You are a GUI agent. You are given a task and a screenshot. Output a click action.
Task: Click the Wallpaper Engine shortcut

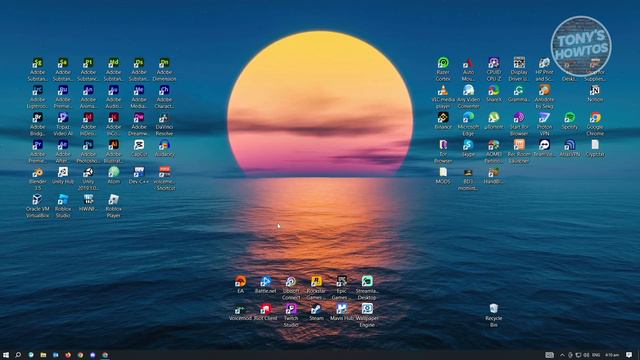pyautogui.click(x=367, y=309)
